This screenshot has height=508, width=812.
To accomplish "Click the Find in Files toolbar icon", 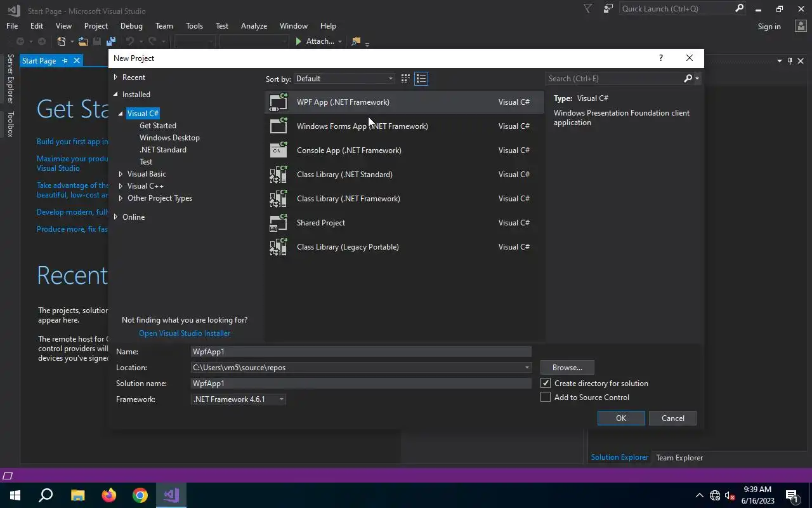I will (x=356, y=41).
